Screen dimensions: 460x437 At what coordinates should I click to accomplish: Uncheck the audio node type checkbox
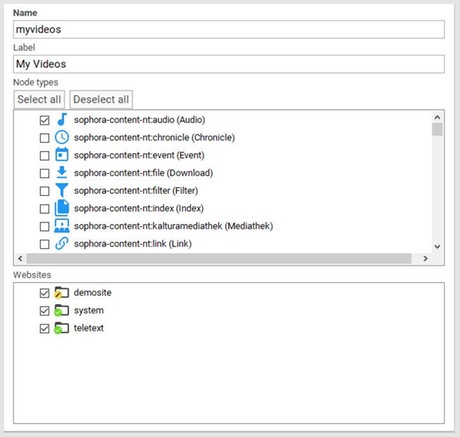click(x=44, y=120)
